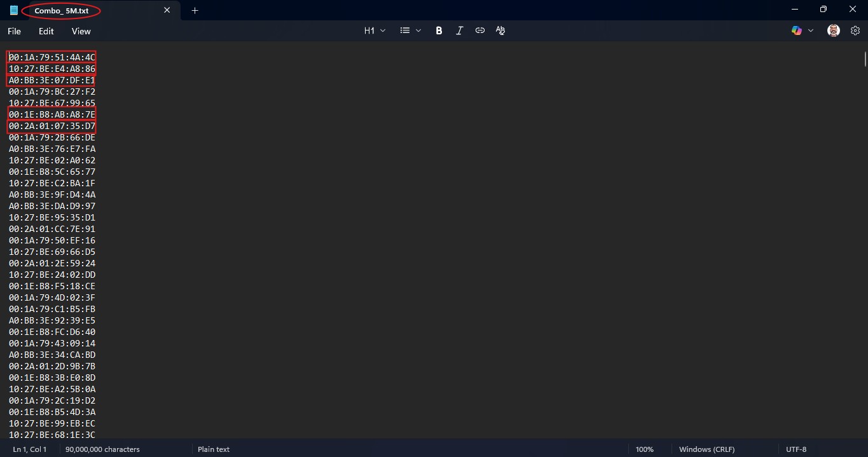Insert a link with the link icon
Screen dimensions: 868x457
point(480,31)
